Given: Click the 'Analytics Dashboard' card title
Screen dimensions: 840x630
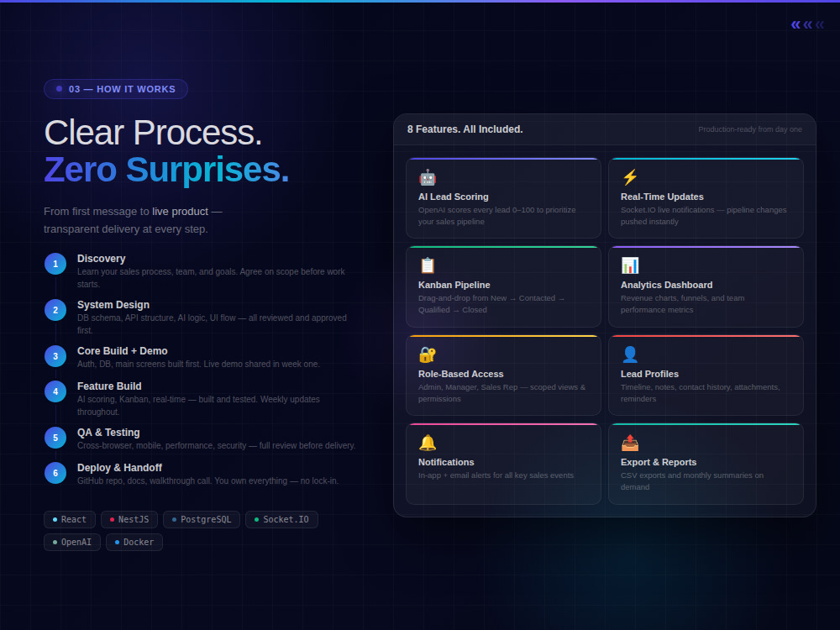Looking at the screenshot, I should [666, 285].
